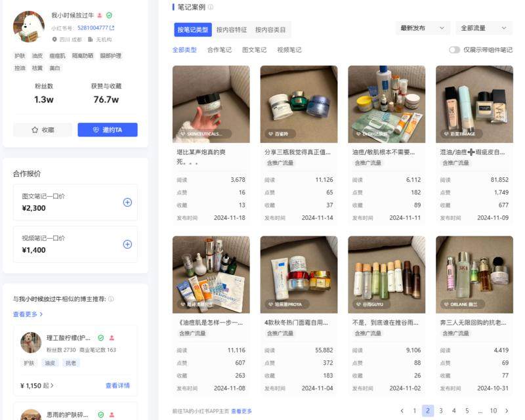Click the info icon next to 笔记案例
The width and height of the screenshot is (525, 420).
211,7
